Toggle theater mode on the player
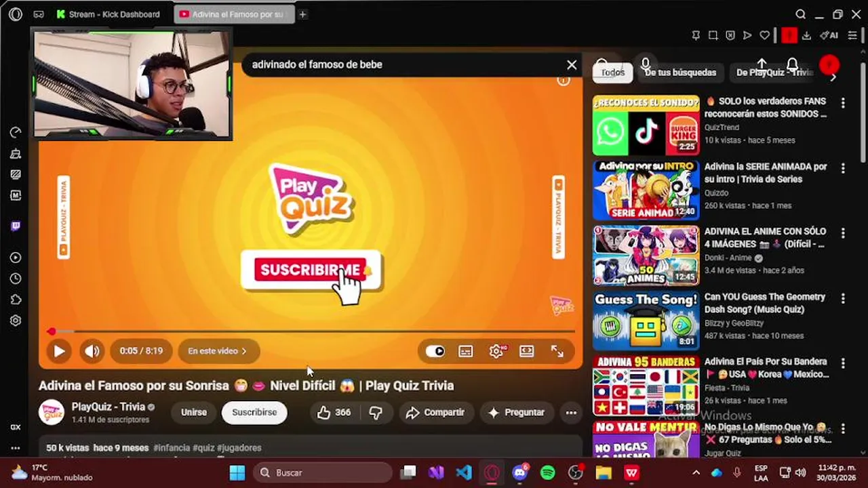 [527, 351]
